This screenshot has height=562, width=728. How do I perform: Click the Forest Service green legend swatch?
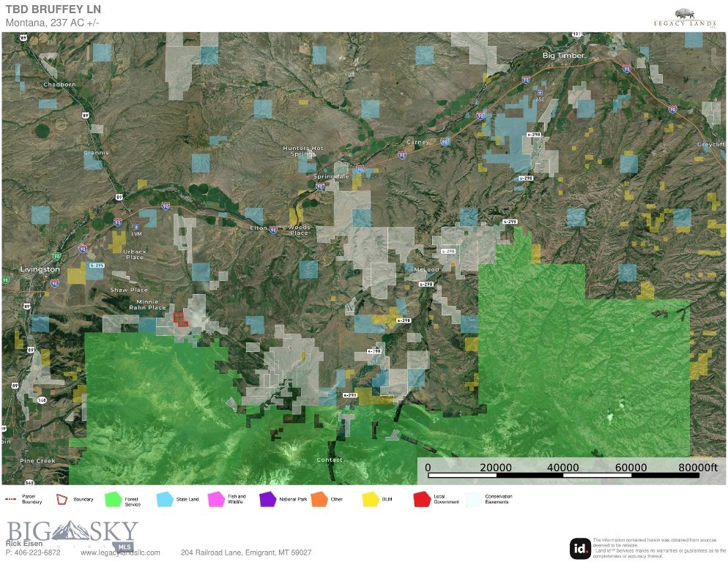(112, 499)
